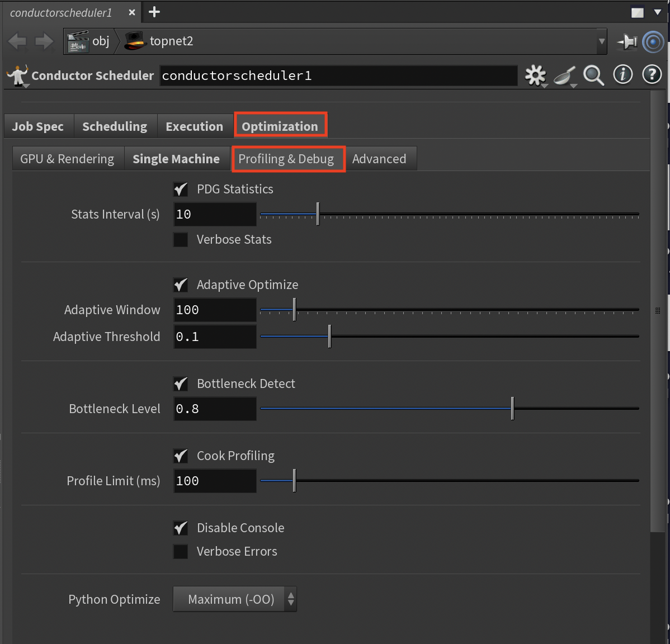Click the Adaptive Window label

coord(112,310)
